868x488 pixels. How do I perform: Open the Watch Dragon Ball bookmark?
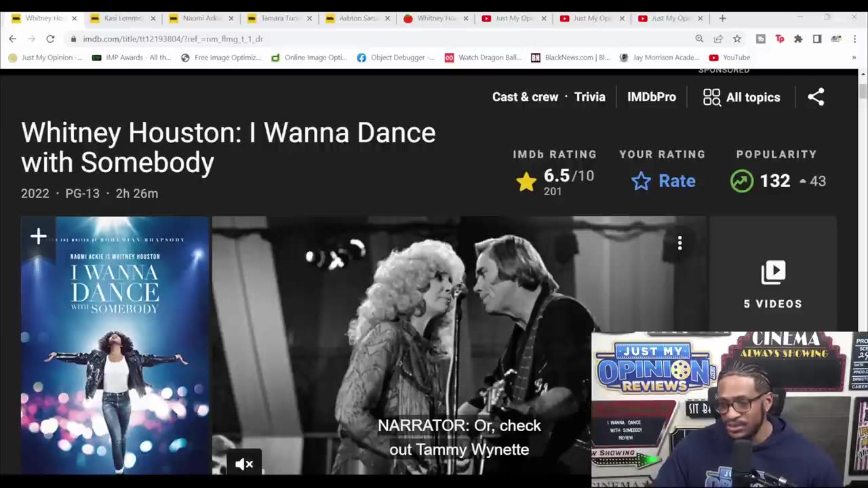484,58
